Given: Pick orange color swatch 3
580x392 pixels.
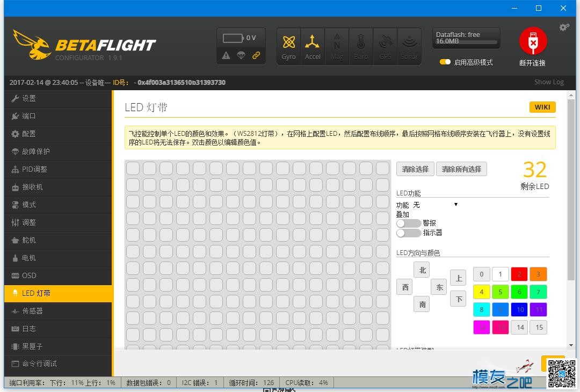Looking at the screenshot, I should coord(538,274).
